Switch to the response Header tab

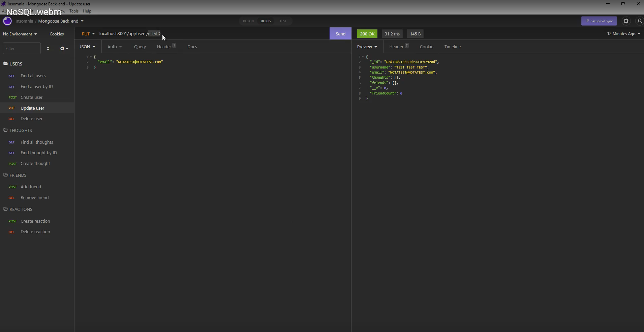point(399,47)
